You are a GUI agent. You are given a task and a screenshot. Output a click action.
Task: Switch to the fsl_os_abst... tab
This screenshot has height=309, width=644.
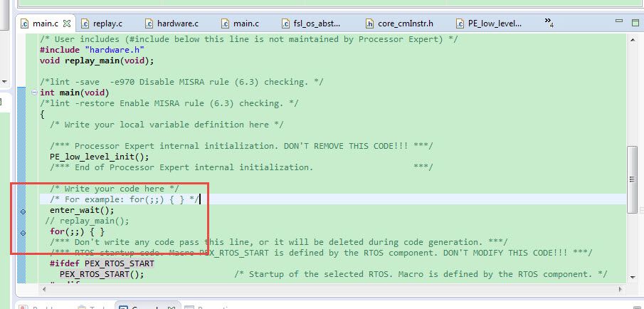[x=312, y=23]
